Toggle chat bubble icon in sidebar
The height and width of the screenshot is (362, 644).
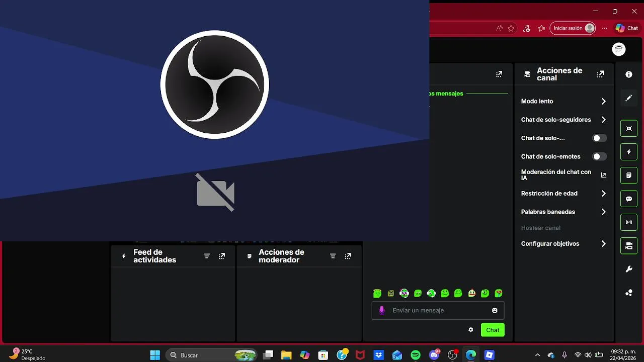click(x=629, y=199)
